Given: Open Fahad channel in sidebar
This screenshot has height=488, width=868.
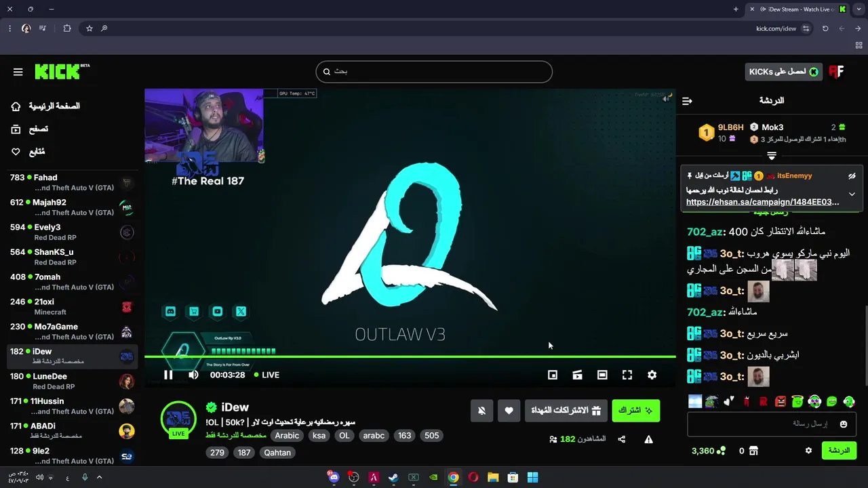Looking at the screenshot, I should (71, 182).
